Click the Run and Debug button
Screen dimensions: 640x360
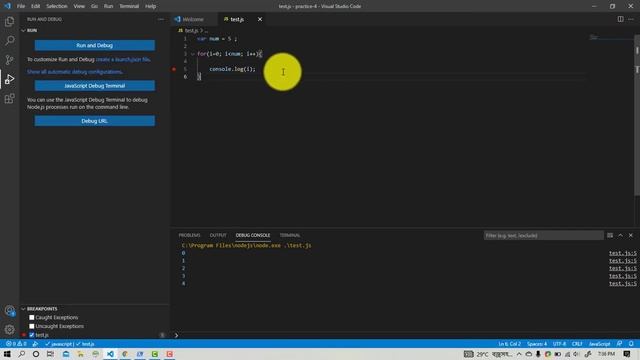click(x=95, y=45)
